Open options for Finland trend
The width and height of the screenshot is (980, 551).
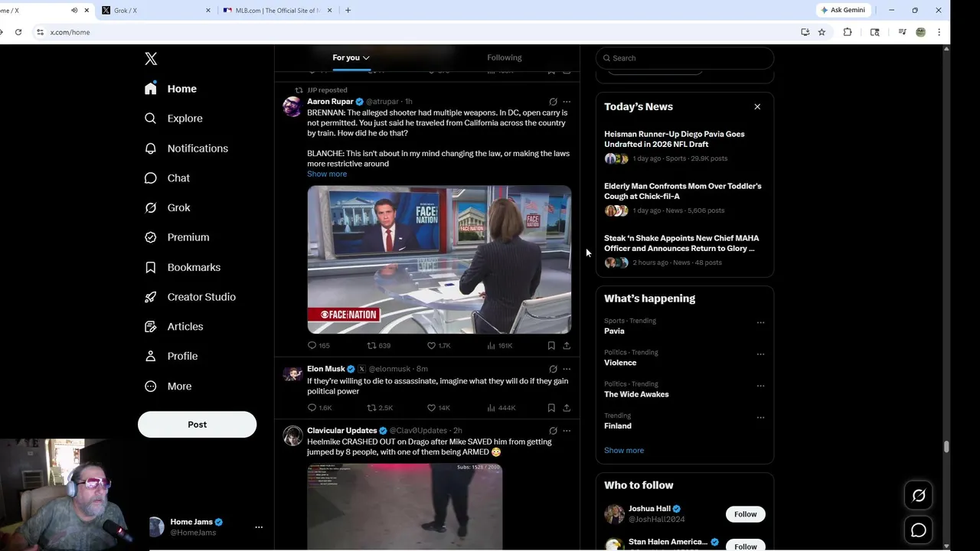click(760, 418)
